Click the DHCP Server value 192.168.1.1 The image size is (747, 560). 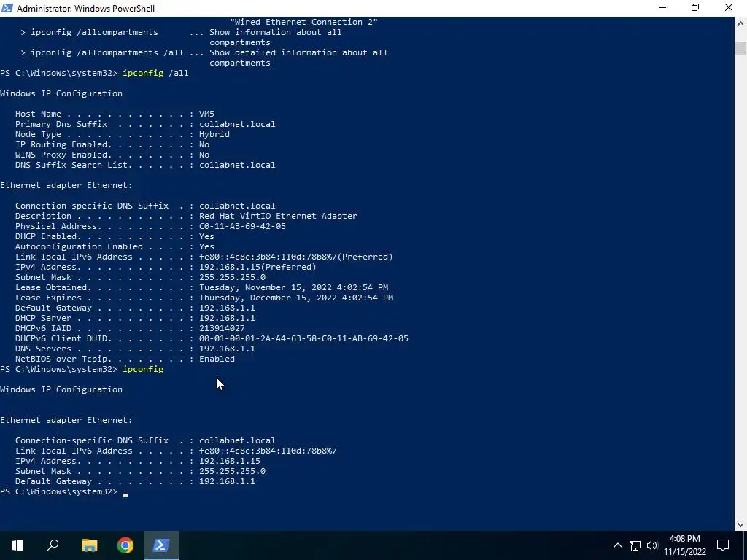coord(227,318)
